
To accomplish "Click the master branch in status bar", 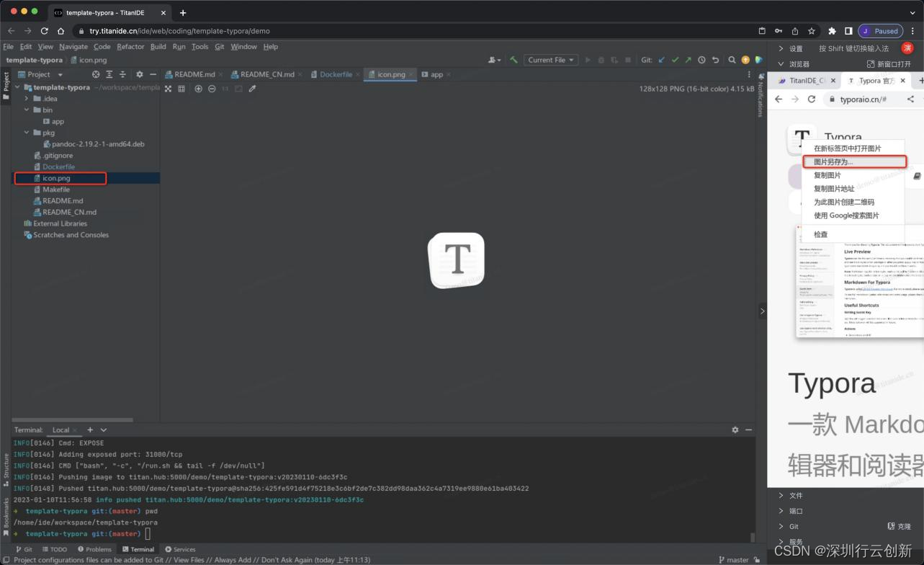I will [734, 560].
